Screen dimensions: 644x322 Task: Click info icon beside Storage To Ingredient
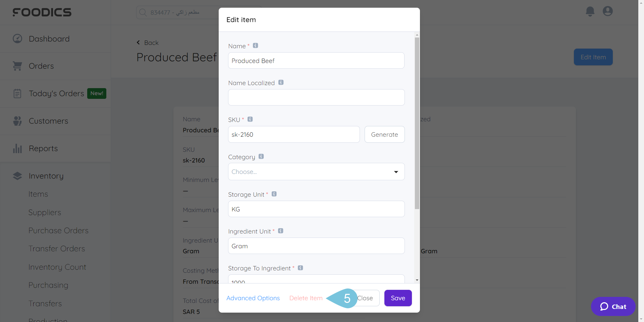pyautogui.click(x=301, y=268)
